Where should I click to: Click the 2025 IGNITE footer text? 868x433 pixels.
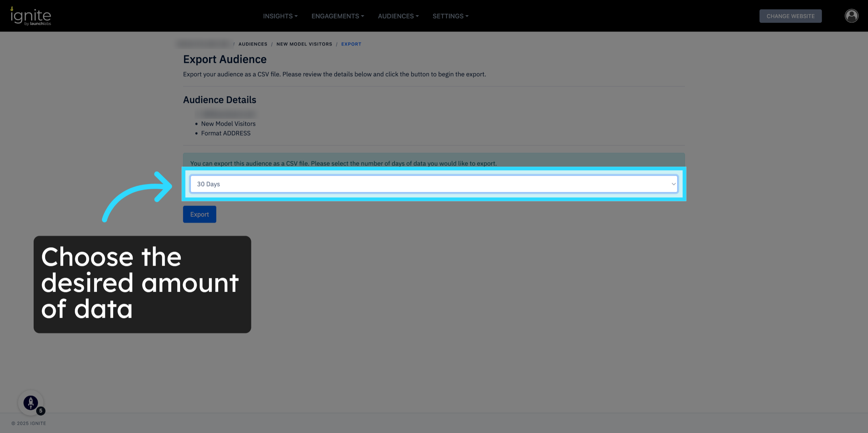[x=29, y=423]
